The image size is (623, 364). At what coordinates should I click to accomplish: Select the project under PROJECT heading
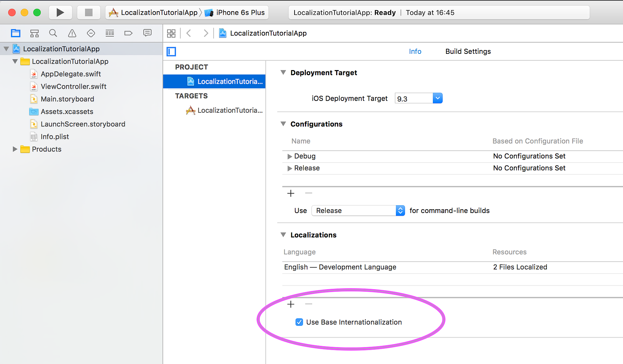[214, 81]
